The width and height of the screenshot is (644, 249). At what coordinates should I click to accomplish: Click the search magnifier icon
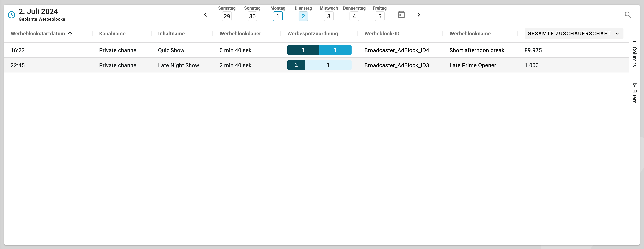tap(628, 15)
